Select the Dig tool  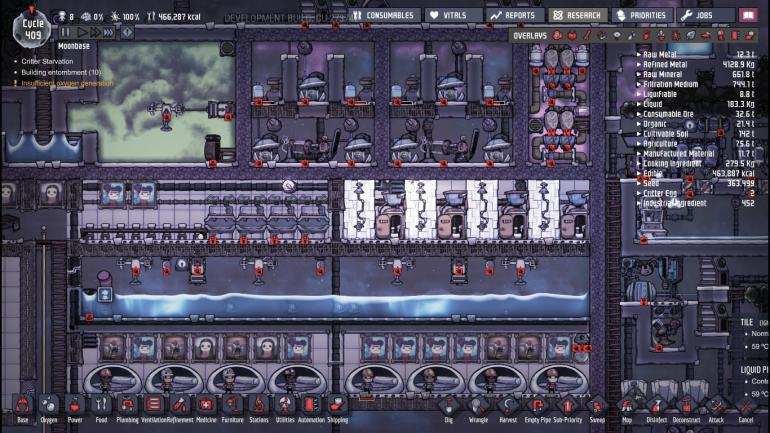[448, 409]
